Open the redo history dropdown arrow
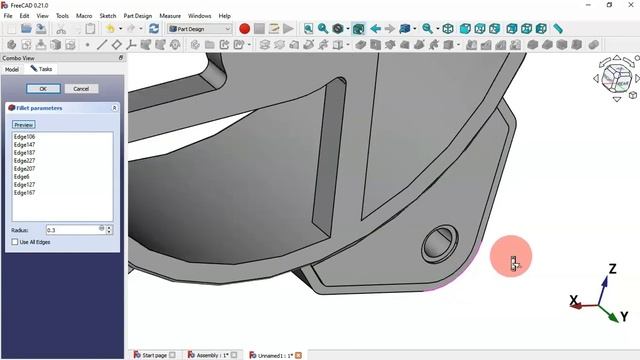Image resolution: width=640 pixels, height=360 pixels. pyautogui.click(x=141, y=29)
